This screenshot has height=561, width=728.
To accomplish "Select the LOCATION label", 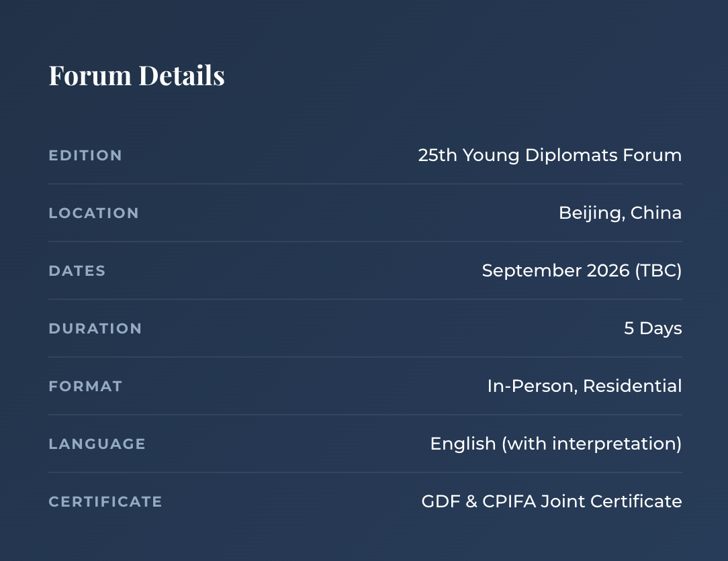I will 94,213.
